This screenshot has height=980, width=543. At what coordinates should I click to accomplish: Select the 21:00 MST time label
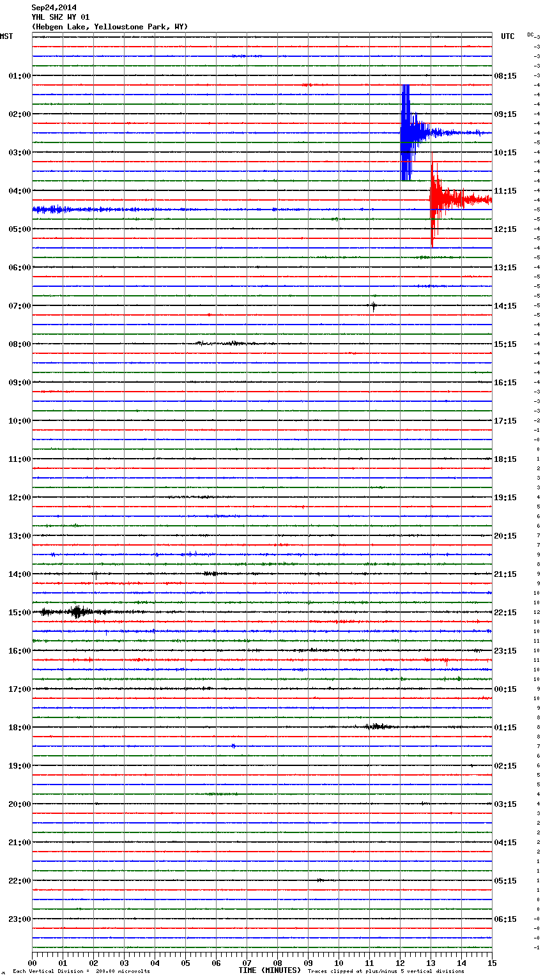tap(20, 843)
